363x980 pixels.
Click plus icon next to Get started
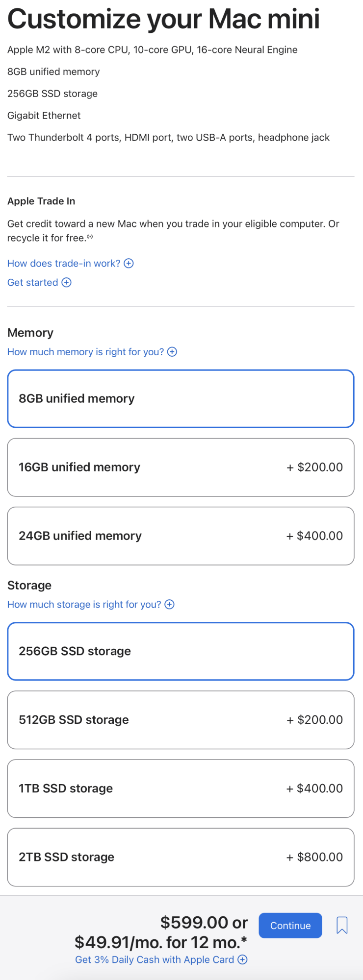point(67,283)
